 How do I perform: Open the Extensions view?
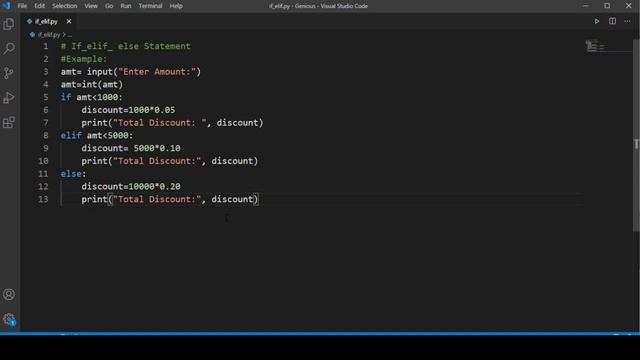[x=9, y=122]
